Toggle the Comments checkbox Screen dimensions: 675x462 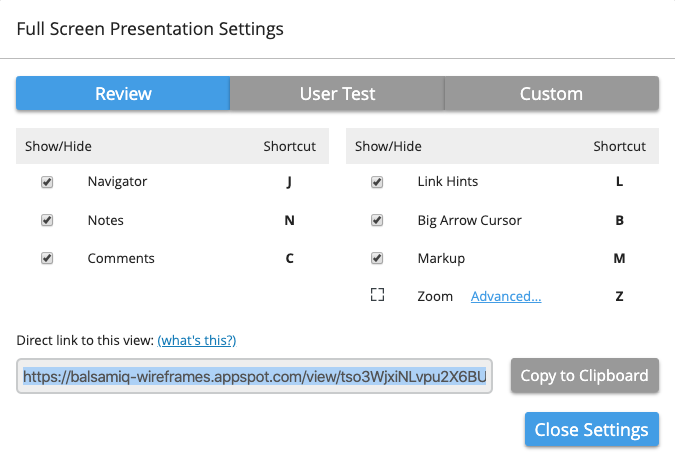coord(47,258)
